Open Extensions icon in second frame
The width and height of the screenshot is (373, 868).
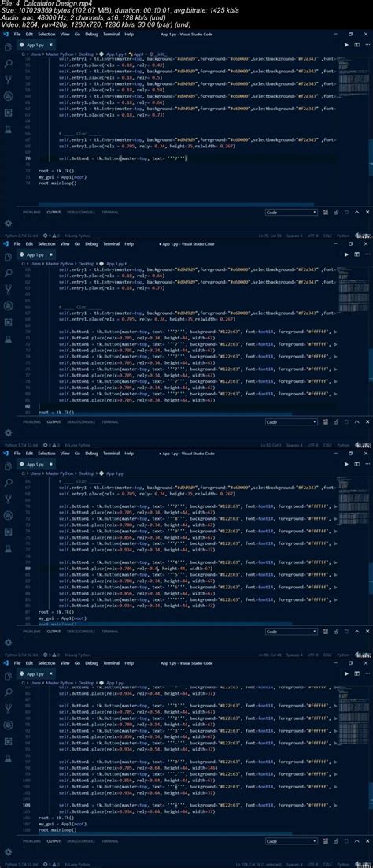pyautogui.click(x=9, y=322)
